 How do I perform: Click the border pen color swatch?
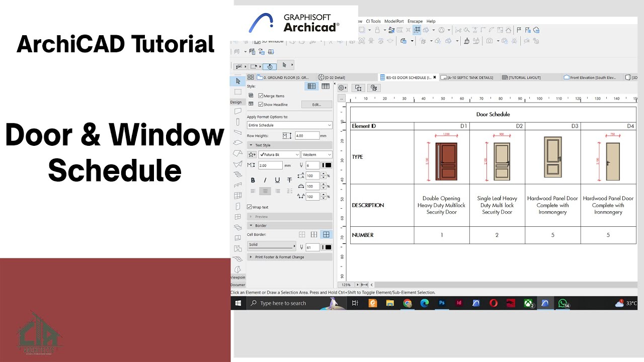tap(327, 247)
